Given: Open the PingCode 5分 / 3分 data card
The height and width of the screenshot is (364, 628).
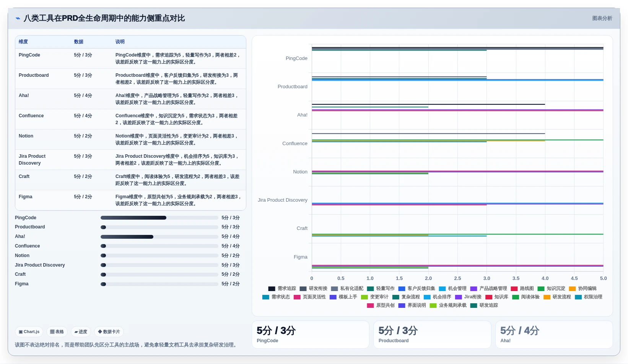Looking at the screenshot, I should pyautogui.click(x=311, y=335).
